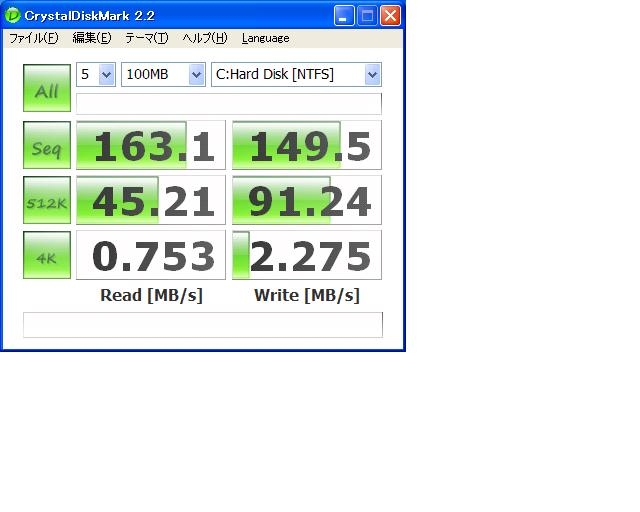Open the ファイル(F) menu

tap(34, 38)
